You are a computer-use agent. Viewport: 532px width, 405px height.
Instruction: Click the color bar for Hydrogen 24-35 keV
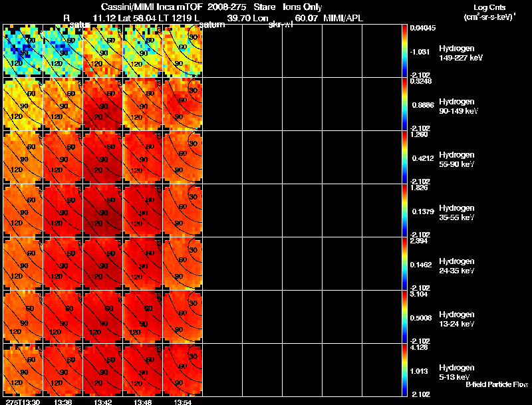(x=404, y=263)
